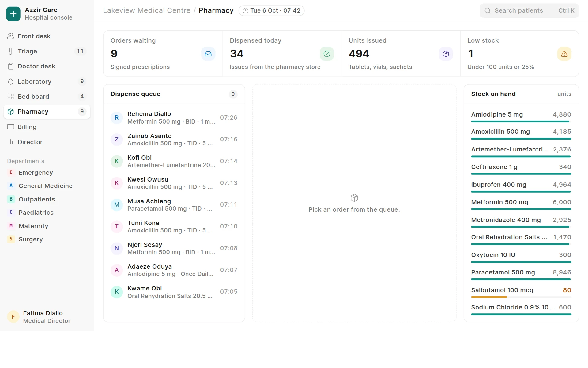Viewport: 588px width, 368px height.
Task: Click the Oxytocin 10 IU stock row
Action: (521, 258)
